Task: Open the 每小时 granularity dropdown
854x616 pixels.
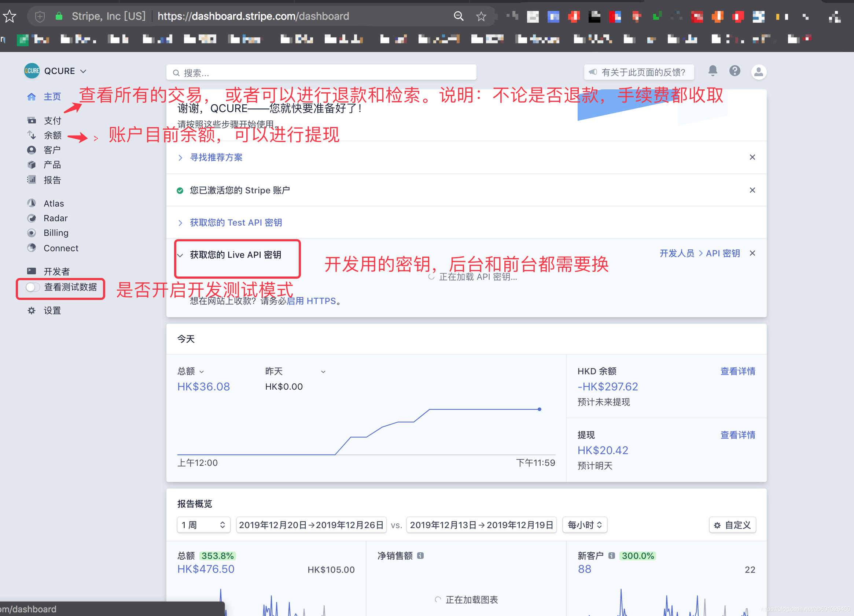Action: (x=584, y=525)
